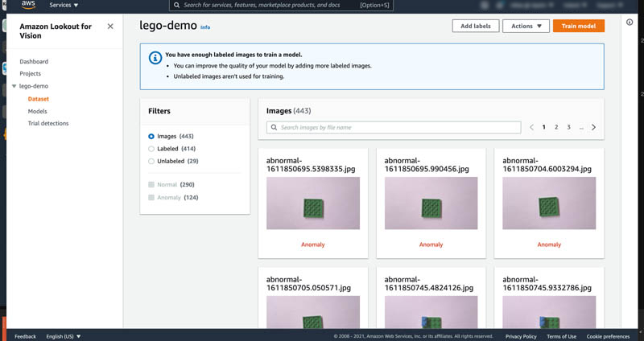Screen dimensions: 644x341
Task: Click file name abnormal-1611850745.4824126.jpg
Action: tap(429, 284)
